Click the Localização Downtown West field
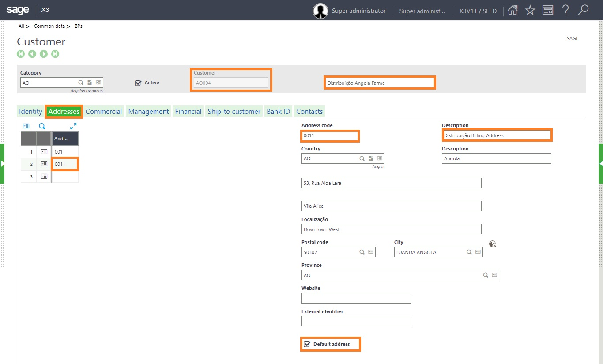603x364 pixels. (x=392, y=229)
